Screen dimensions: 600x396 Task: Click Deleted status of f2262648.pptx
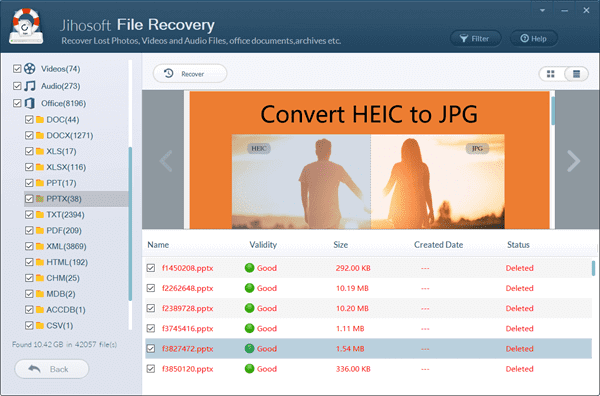[519, 288]
